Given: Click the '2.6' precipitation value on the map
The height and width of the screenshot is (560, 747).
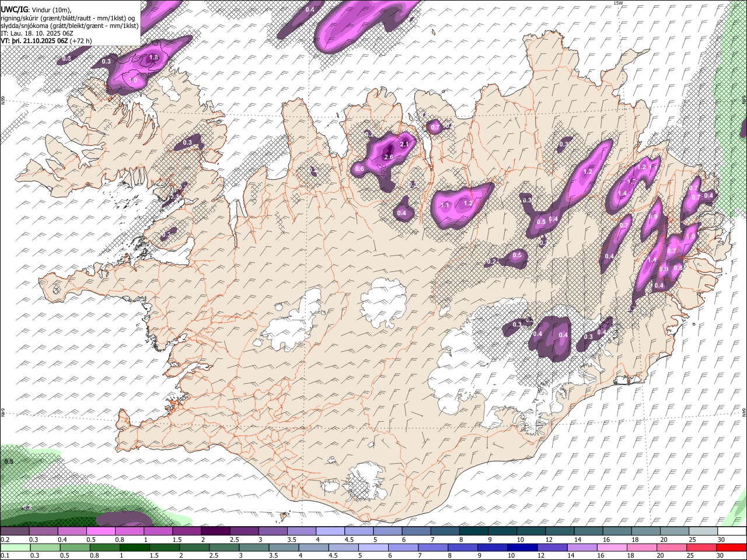Looking at the screenshot, I should pyautogui.click(x=389, y=157).
